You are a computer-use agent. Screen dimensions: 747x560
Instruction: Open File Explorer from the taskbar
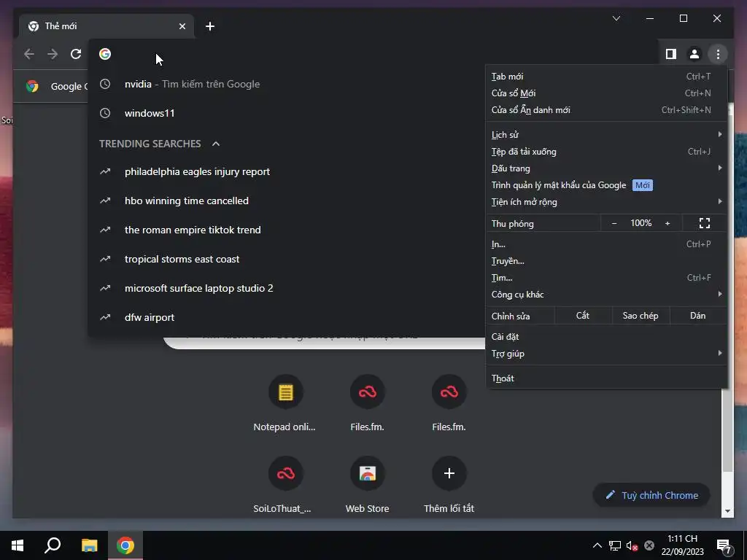(x=89, y=545)
